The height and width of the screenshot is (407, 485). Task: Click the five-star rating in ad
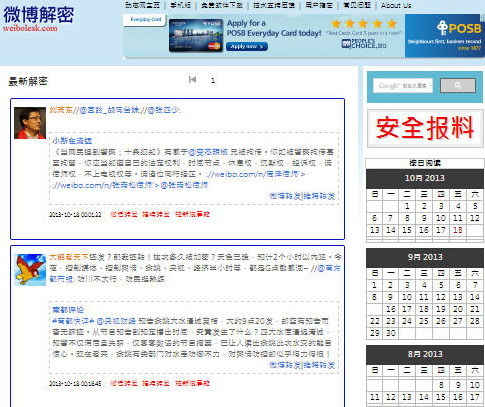364,24
